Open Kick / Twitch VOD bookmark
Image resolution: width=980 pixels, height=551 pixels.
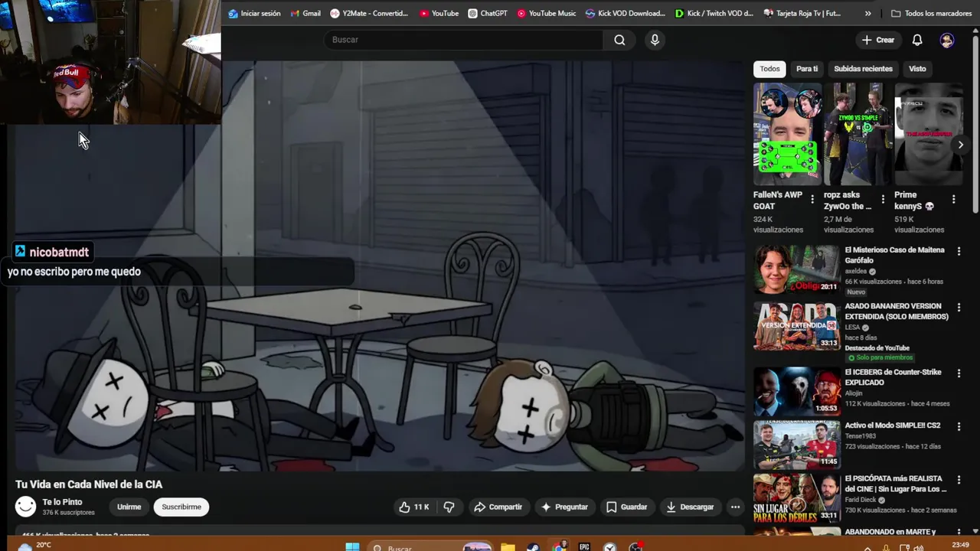[714, 13]
